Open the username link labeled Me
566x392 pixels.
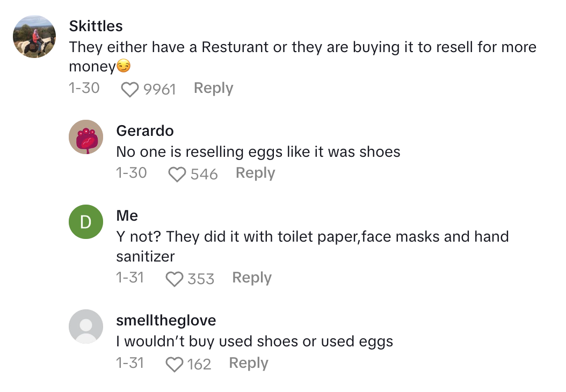point(127,215)
